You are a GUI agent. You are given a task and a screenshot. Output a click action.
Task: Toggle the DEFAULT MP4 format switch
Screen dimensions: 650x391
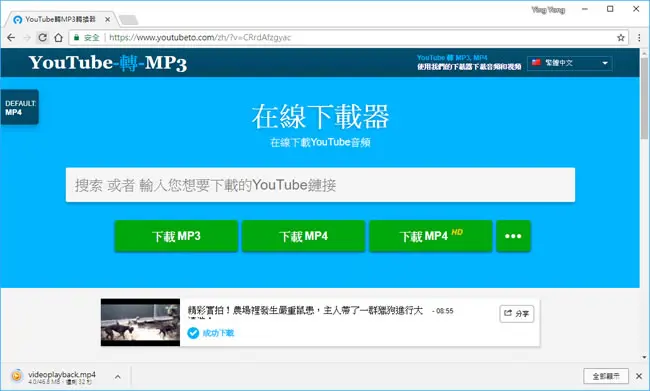click(20, 107)
